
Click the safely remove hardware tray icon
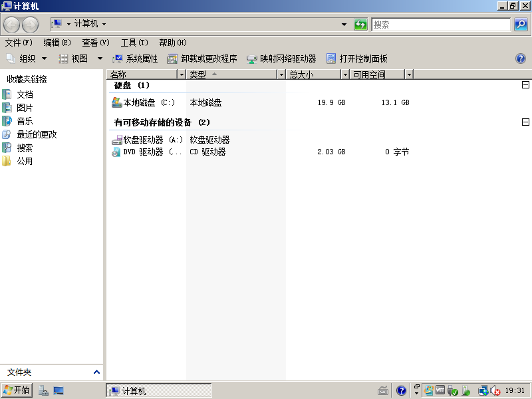(x=452, y=391)
